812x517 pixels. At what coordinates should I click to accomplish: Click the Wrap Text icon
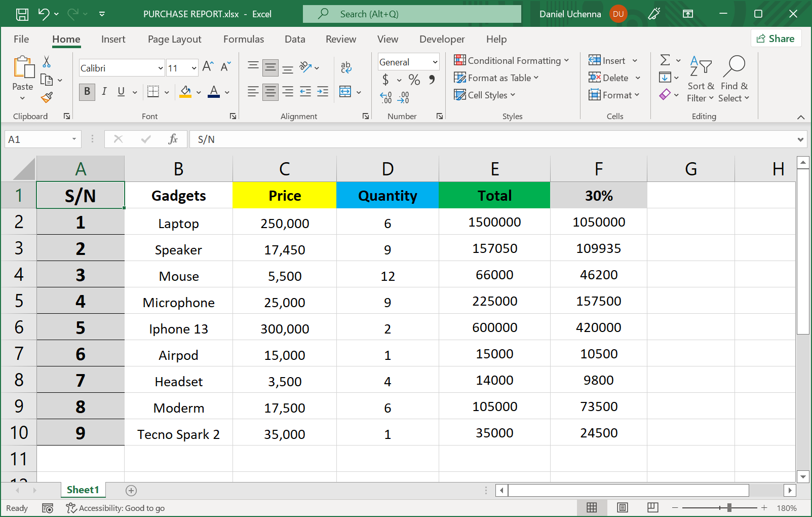click(346, 67)
